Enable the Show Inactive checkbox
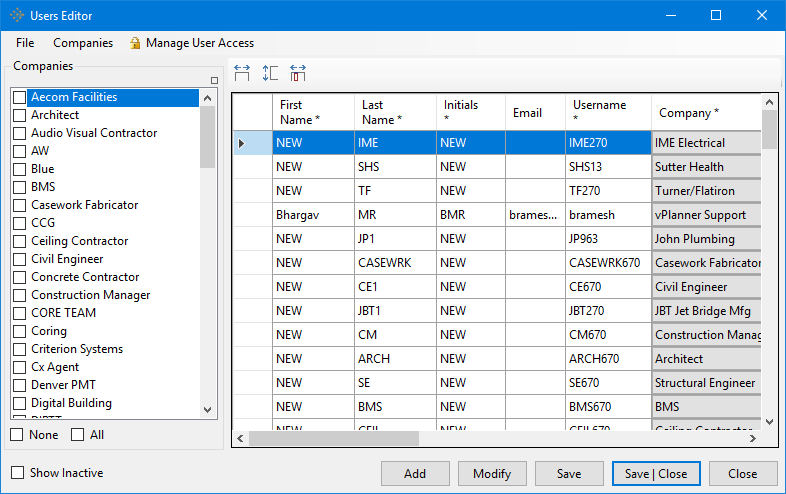 click(17, 473)
